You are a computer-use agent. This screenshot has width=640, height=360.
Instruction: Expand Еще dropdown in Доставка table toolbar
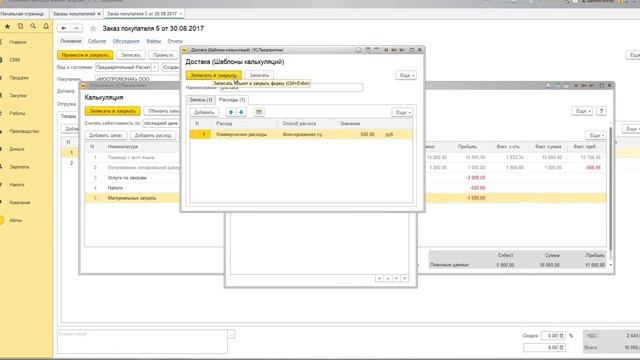[x=402, y=112]
